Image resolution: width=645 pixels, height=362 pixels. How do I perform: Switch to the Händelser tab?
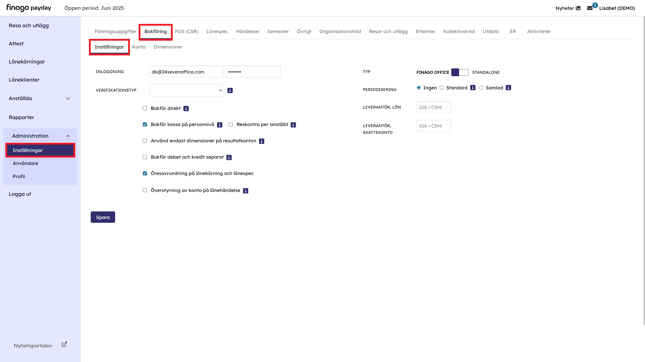coord(248,31)
